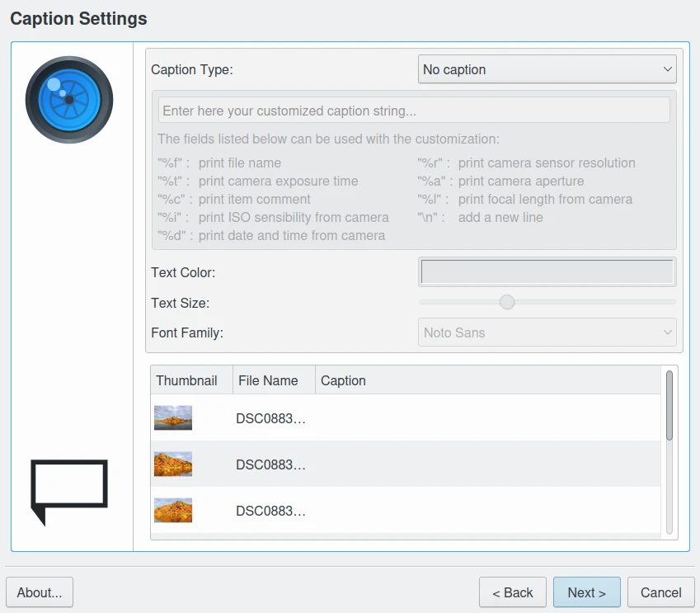
Task: Click the Caption column header
Action: pyautogui.click(x=343, y=380)
